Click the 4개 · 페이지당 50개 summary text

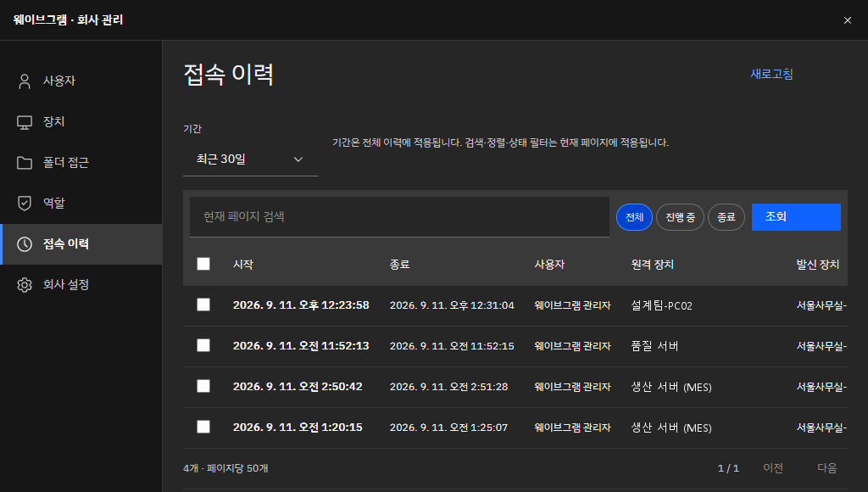click(x=225, y=468)
